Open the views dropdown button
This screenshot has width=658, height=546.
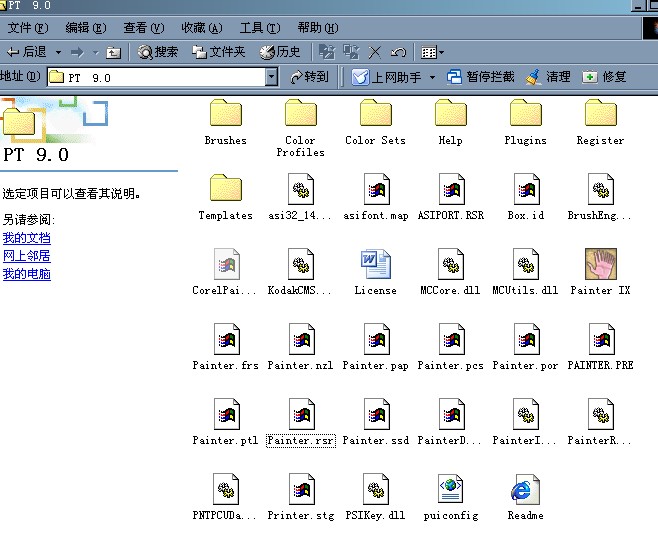[x=432, y=52]
